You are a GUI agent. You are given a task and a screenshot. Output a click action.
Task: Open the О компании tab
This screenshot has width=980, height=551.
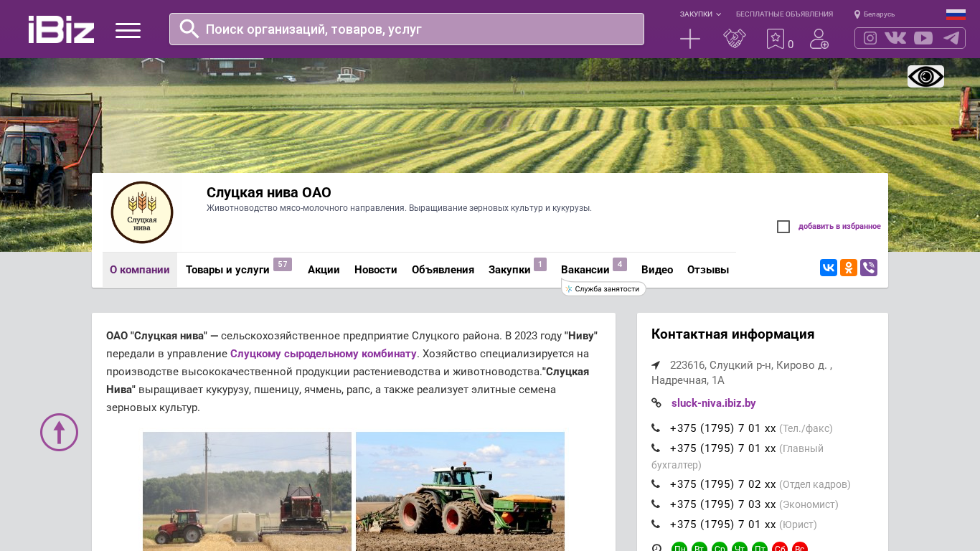(x=140, y=270)
